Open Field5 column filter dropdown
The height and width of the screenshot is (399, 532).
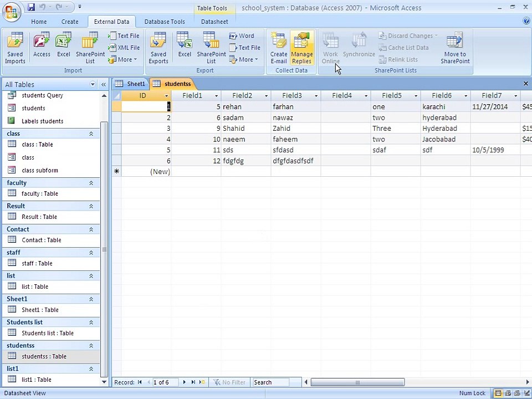pyautogui.click(x=416, y=96)
